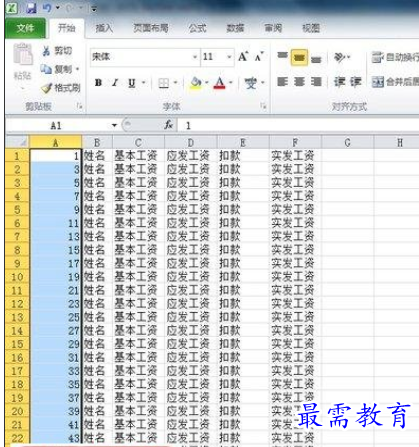
Task: Toggle Bold formatting
Action: [x=98, y=83]
